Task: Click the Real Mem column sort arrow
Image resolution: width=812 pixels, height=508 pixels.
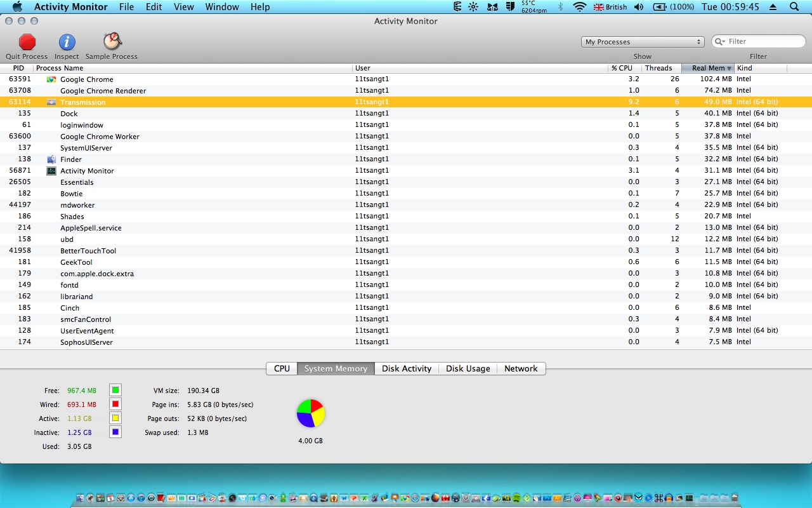Action: coord(730,68)
